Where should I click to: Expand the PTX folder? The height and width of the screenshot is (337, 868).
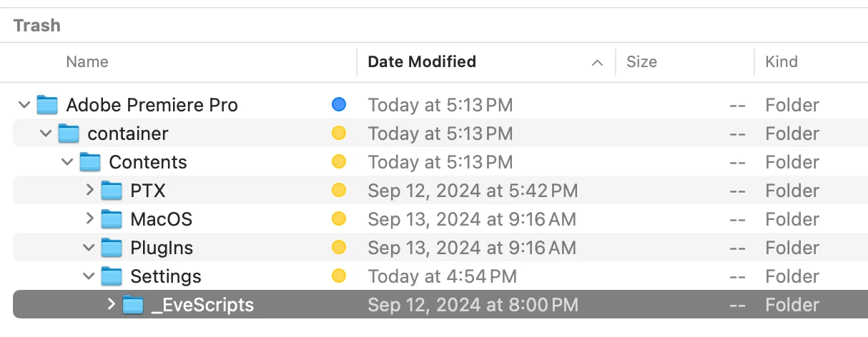pos(89,191)
